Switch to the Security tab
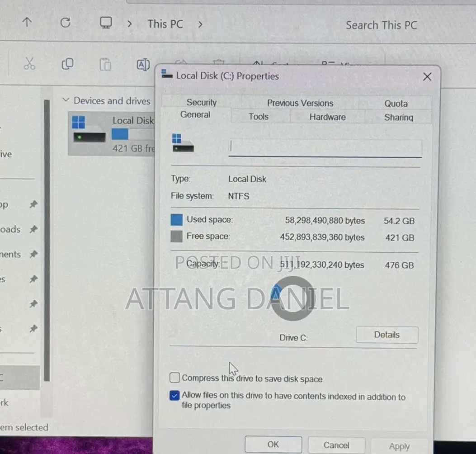Screen dimensions: 476x454 (x=202, y=102)
